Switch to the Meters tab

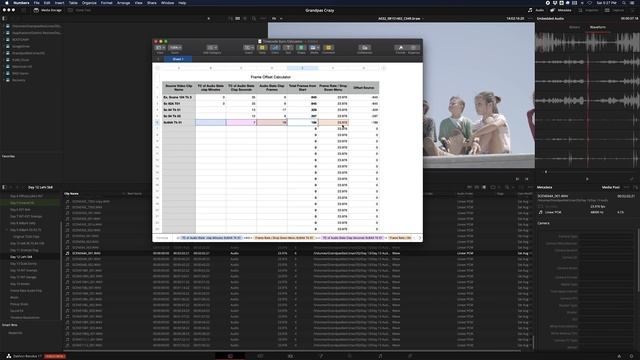point(574,27)
